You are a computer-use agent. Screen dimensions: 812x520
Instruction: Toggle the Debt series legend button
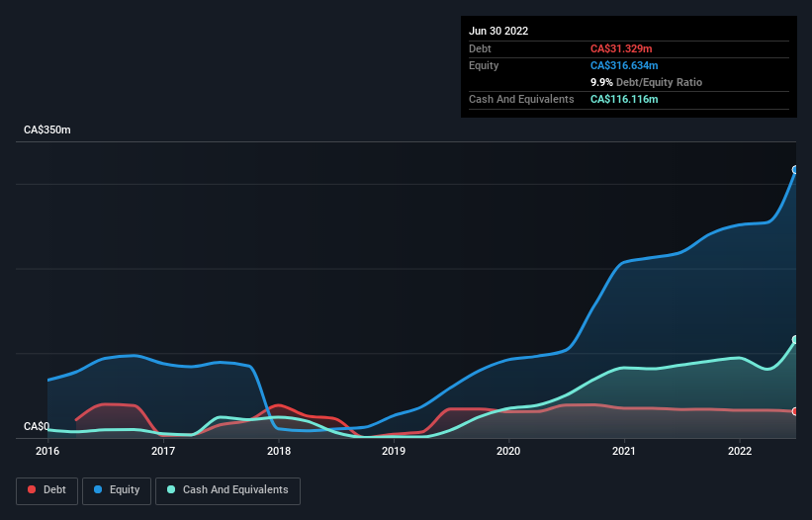tap(46, 490)
